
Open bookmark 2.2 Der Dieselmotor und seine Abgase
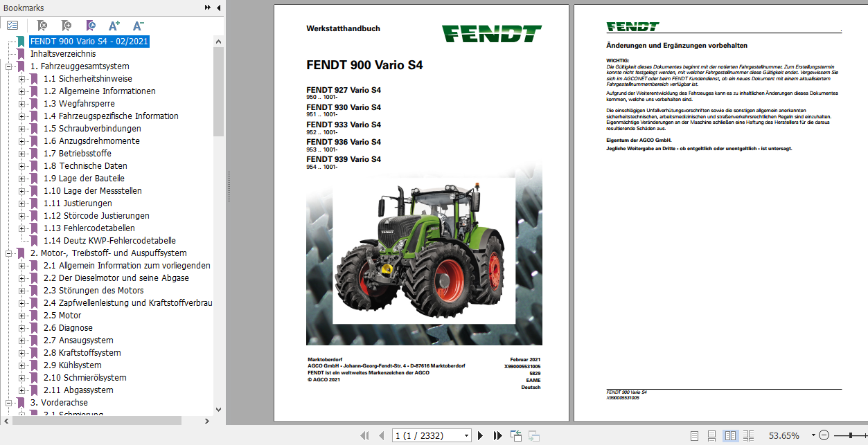pyautogui.click(x=116, y=278)
